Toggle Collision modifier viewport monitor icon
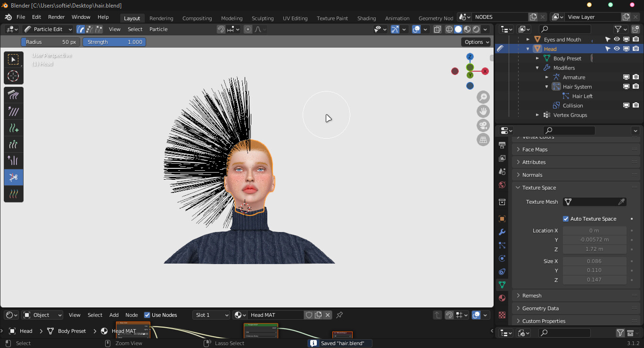 [x=626, y=105]
